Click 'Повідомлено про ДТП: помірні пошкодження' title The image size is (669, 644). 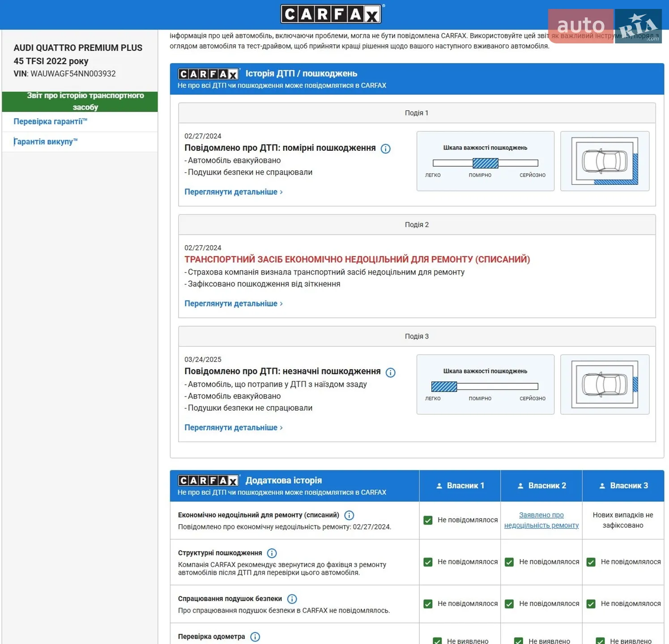pyautogui.click(x=280, y=148)
